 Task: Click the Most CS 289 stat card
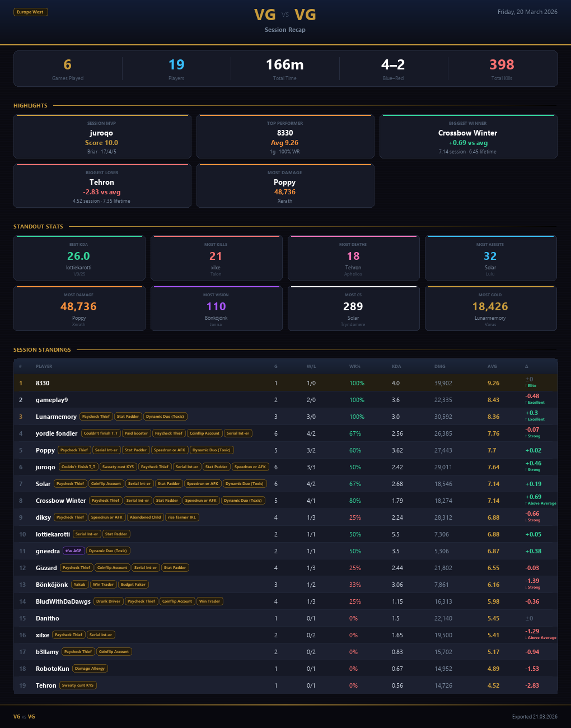(x=353, y=309)
